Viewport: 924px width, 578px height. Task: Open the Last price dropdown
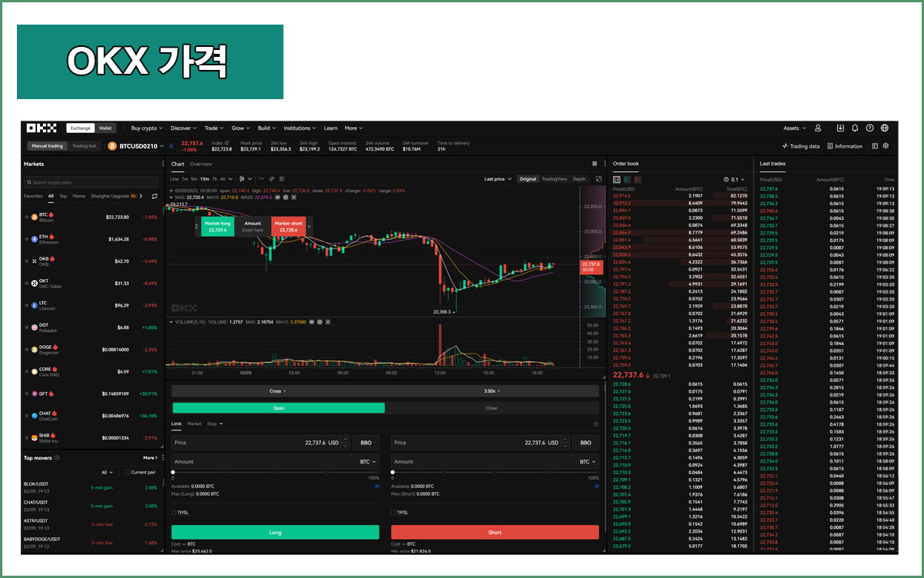497,179
